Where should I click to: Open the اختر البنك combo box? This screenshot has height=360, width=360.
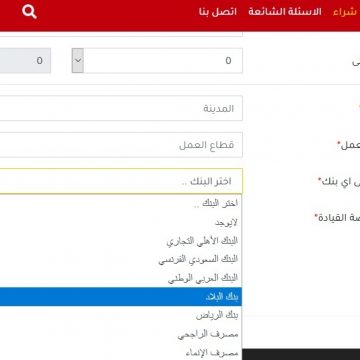(121, 181)
